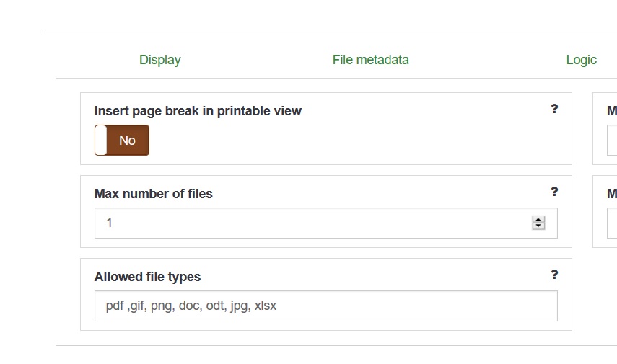Click into the Allowed file types field
This screenshot has width=617, height=364.
(325, 306)
